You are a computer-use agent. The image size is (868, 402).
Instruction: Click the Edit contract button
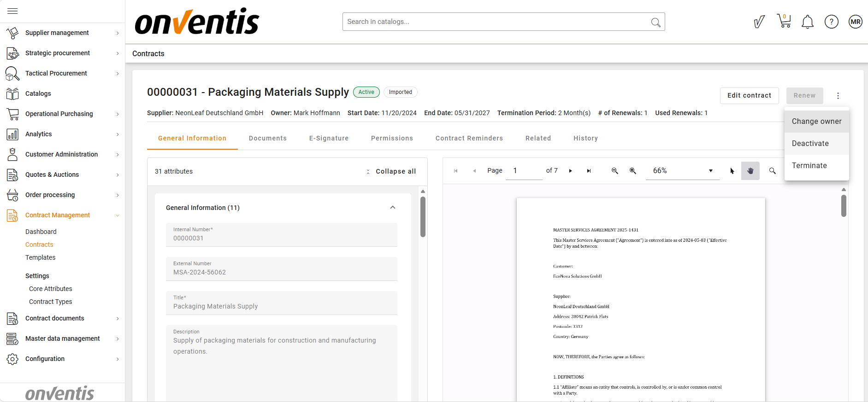pyautogui.click(x=749, y=95)
